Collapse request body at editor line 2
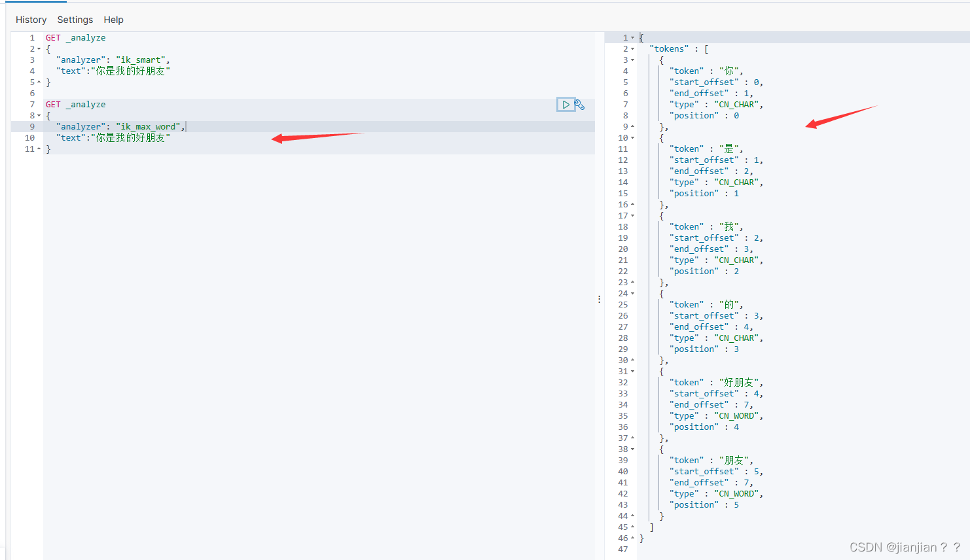Image resolution: width=970 pixels, height=560 pixels. tap(39, 49)
